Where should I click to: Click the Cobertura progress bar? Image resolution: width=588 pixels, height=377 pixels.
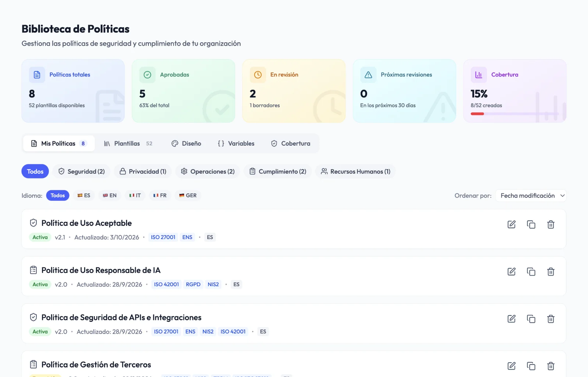(x=514, y=114)
